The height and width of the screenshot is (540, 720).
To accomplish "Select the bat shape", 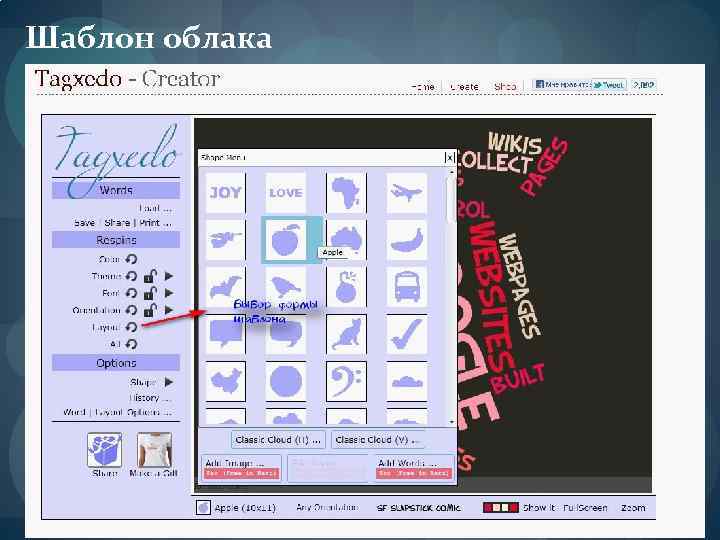I will click(x=225, y=287).
